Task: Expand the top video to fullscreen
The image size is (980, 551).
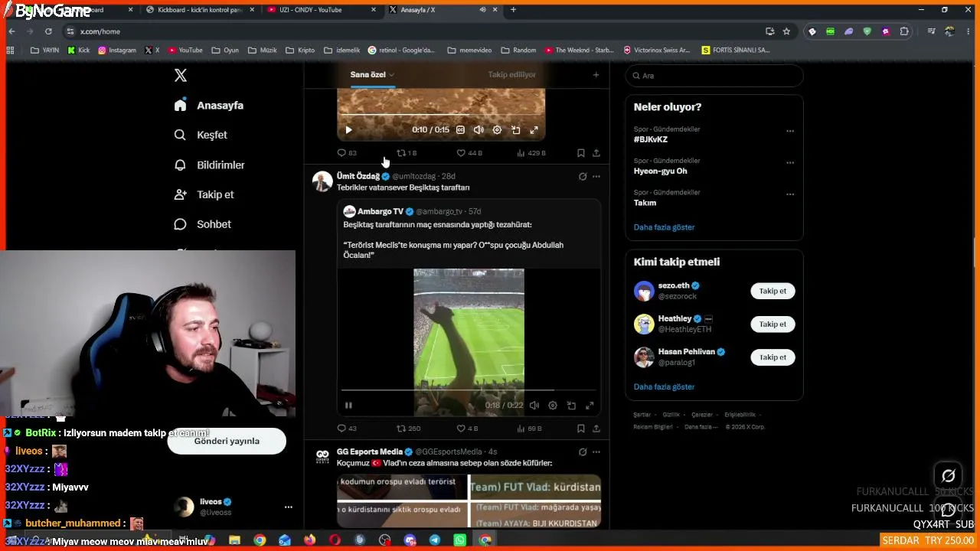Action: (x=534, y=130)
